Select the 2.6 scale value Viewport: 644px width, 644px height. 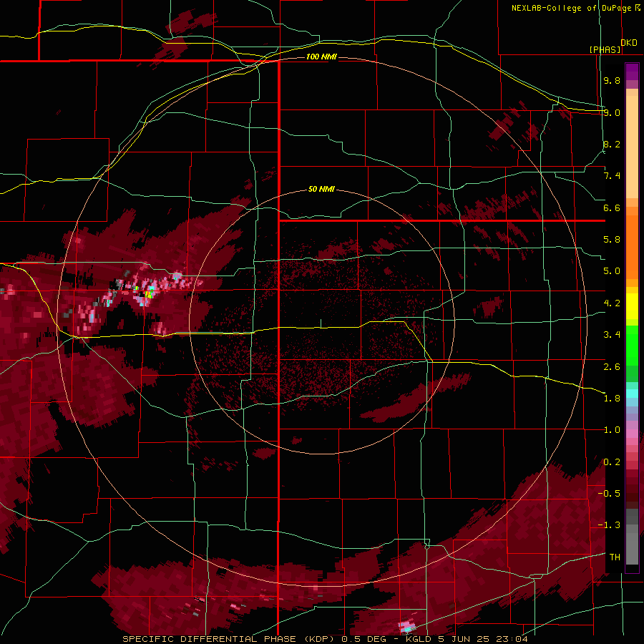coord(612,366)
